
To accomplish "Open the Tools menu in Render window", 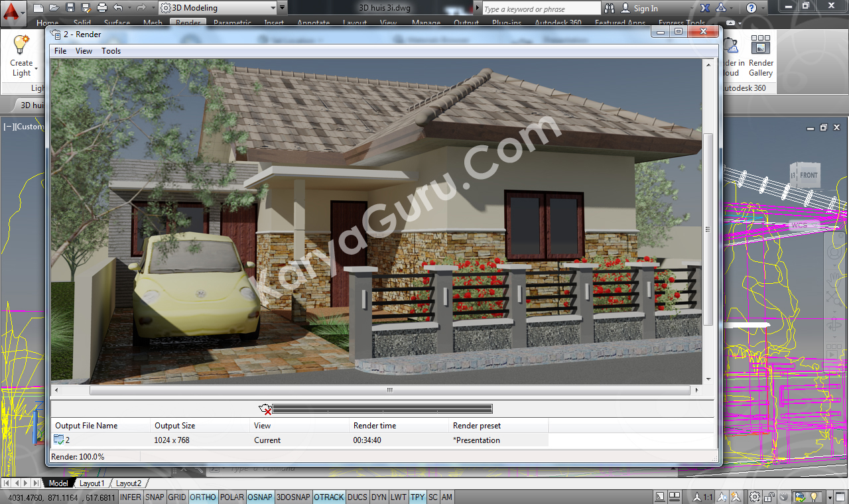I will [111, 51].
